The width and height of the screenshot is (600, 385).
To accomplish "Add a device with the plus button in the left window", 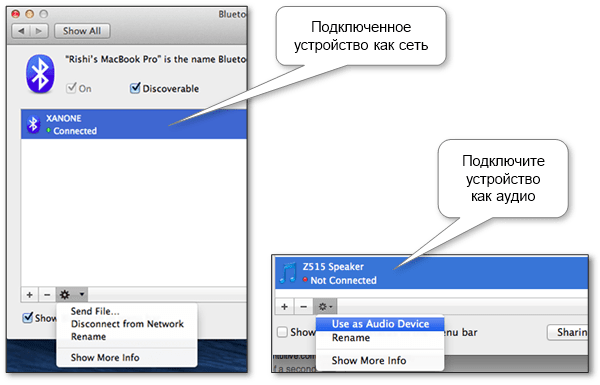I will pyautogui.click(x=29, y=295).
